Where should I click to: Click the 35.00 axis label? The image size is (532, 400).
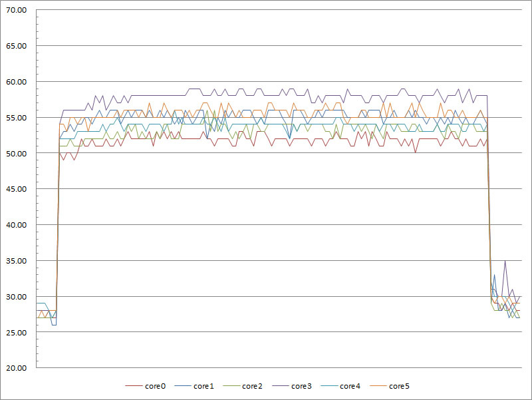coord(16,261)
